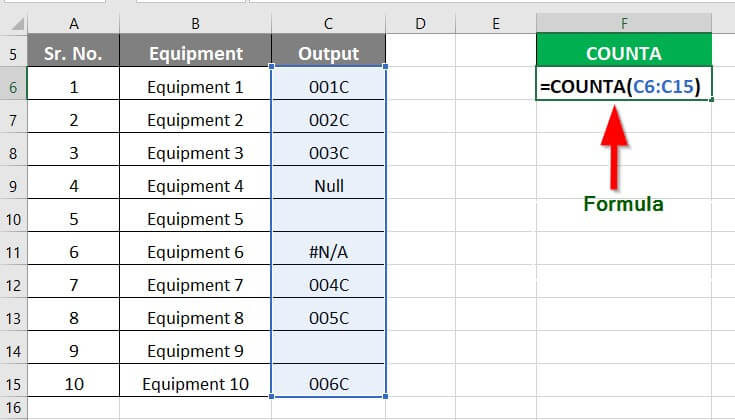The image size is (735, 420).
Task: Select the Equipment 10 cell
Action: tap(195, 383)
